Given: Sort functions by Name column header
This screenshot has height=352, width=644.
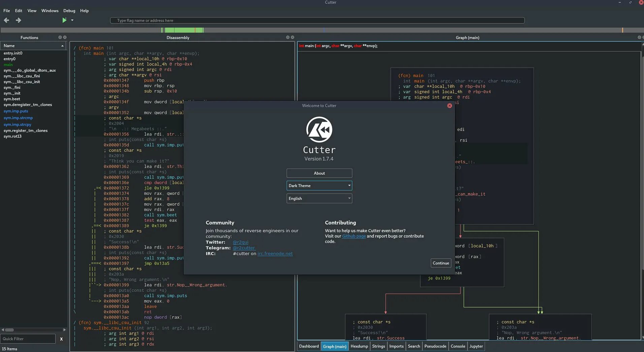Looking at the screenshot, I should click(33, 46).
